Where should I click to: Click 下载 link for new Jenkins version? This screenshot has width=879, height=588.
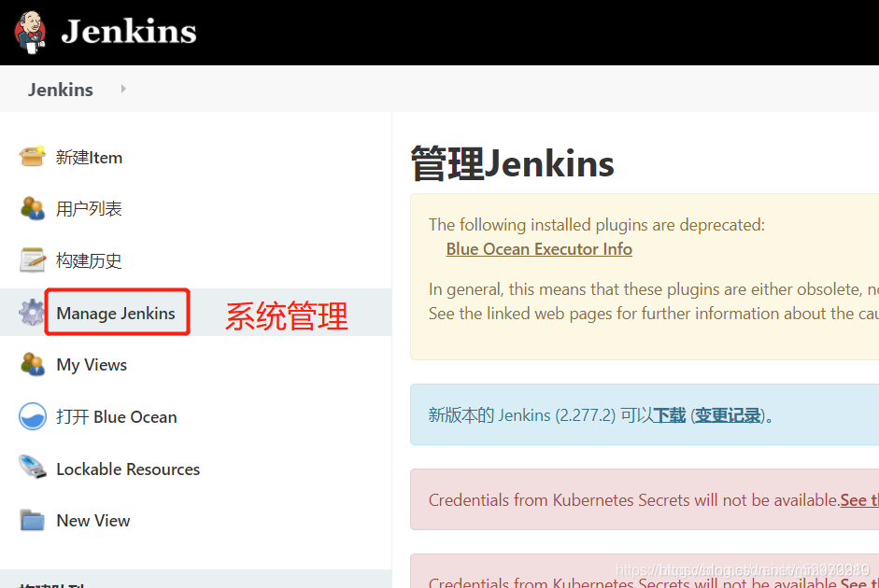pyautogui.click(x=670, y=415)
